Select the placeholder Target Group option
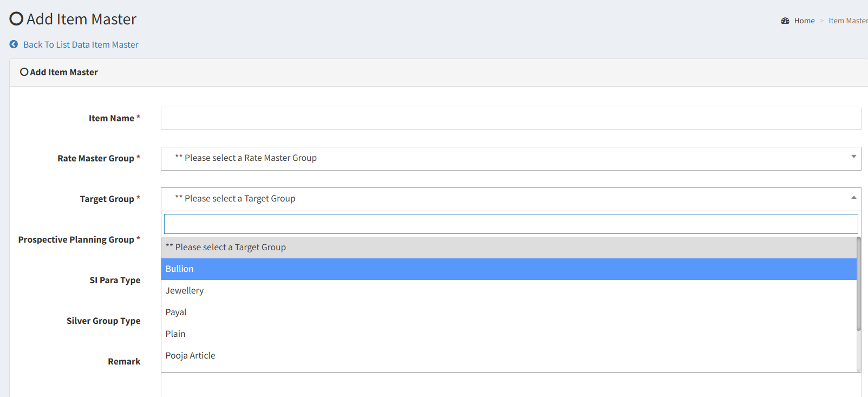The width and height of the screenshot is (868, 397). tap(508, 248)
